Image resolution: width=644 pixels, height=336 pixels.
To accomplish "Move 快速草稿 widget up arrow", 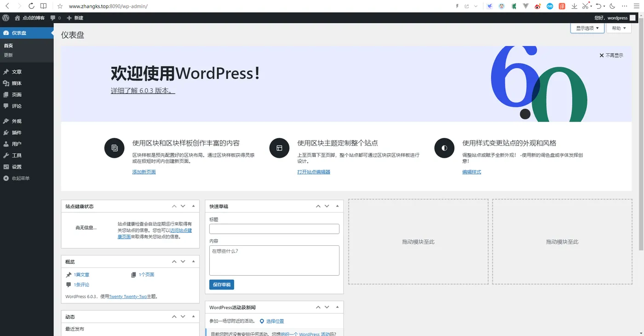I will tap(318, 206).
